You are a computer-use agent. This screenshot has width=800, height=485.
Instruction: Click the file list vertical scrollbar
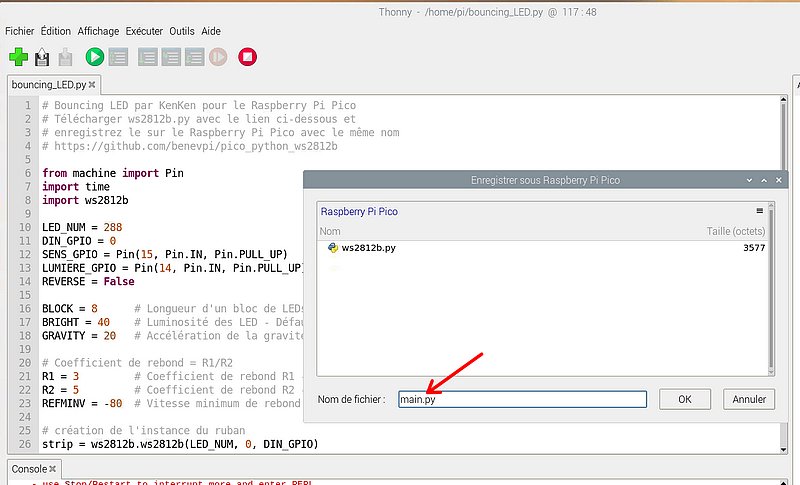pyautogui.click(x=771, y=289)
